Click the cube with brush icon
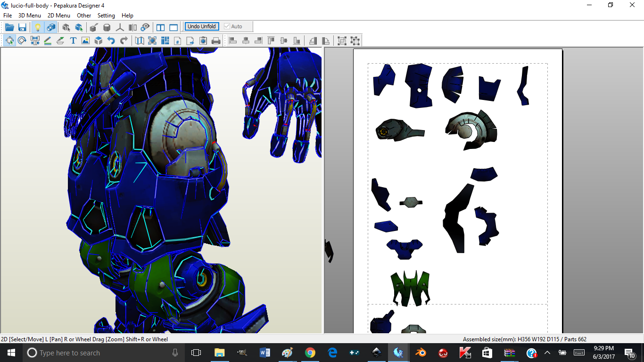The height and width of the screenshot is (362, 644). [94, 27]
